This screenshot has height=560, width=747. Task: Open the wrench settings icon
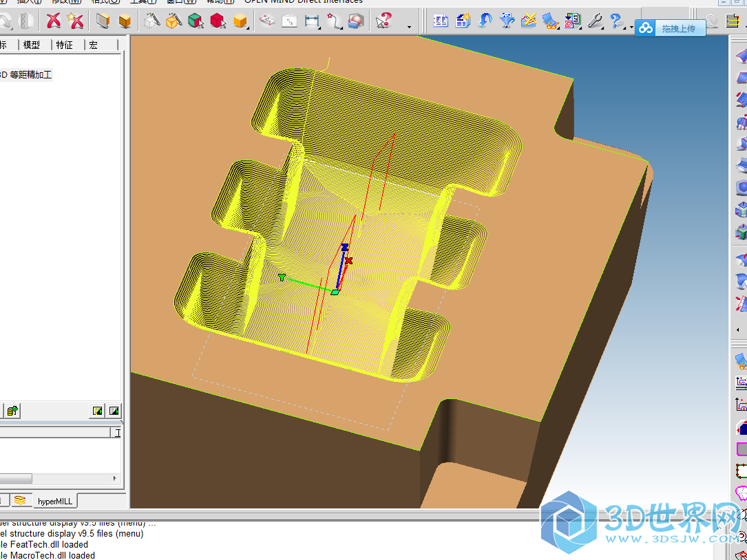click(x=595, y=21)
